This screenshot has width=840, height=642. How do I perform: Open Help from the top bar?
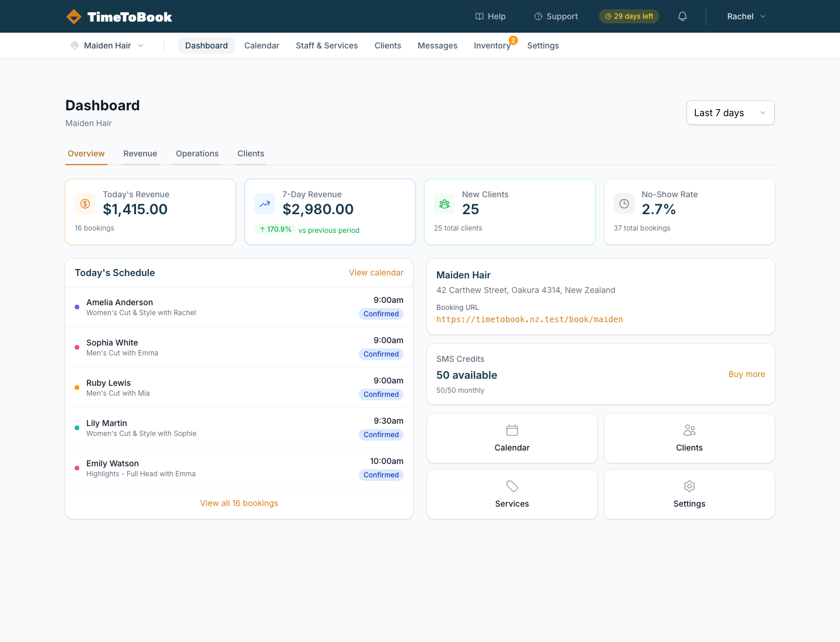pyautogui.click(x=490, y=16)
